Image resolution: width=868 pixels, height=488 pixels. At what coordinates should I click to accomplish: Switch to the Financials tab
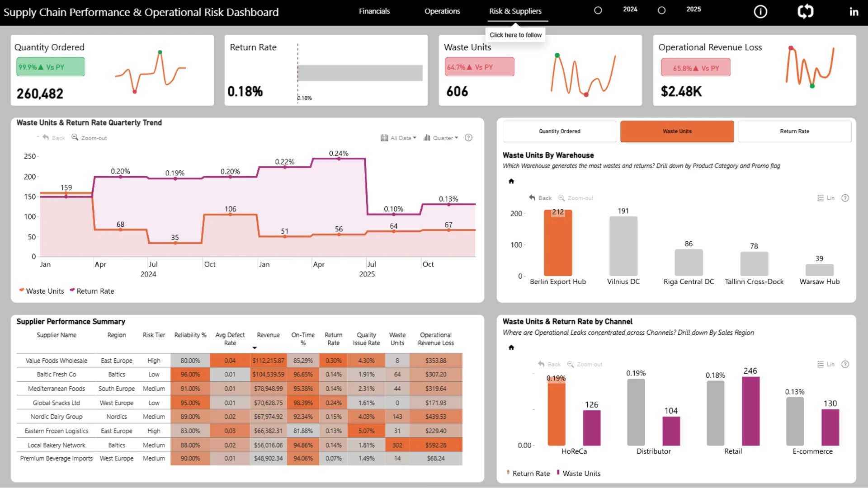(x=374, y=11)
